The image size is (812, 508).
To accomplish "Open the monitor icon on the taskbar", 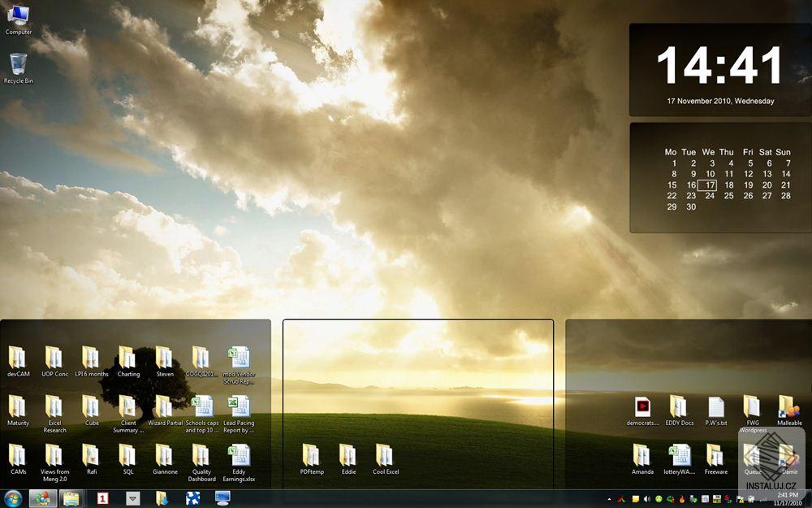I will tap(222, 499).
